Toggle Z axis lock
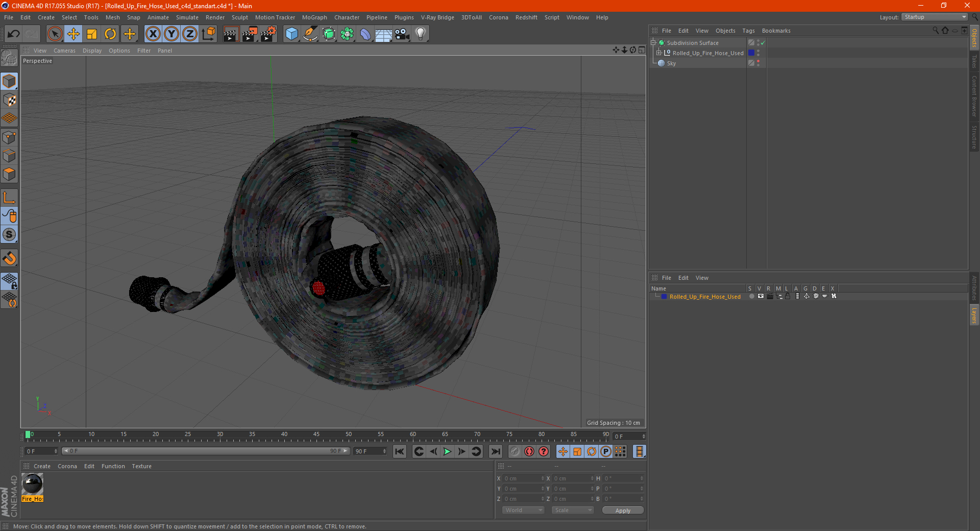 (190, 34)
